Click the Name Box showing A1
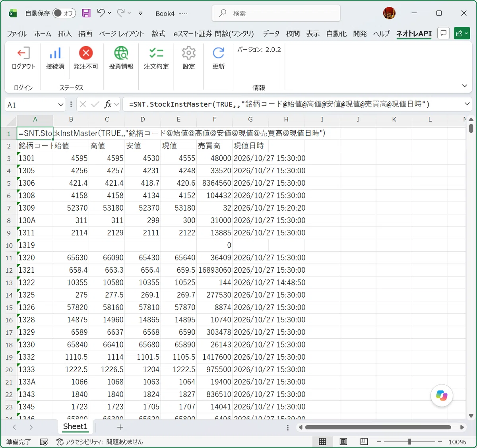477x448 pixels. 31,105
